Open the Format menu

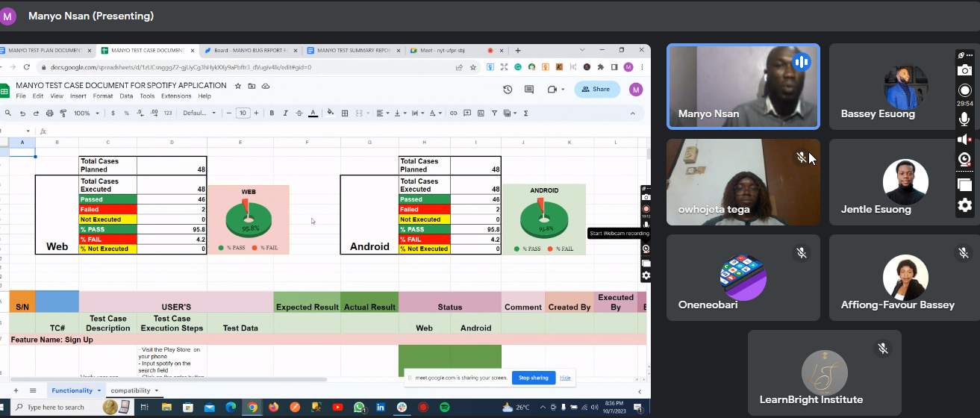(x=103, y=96)
